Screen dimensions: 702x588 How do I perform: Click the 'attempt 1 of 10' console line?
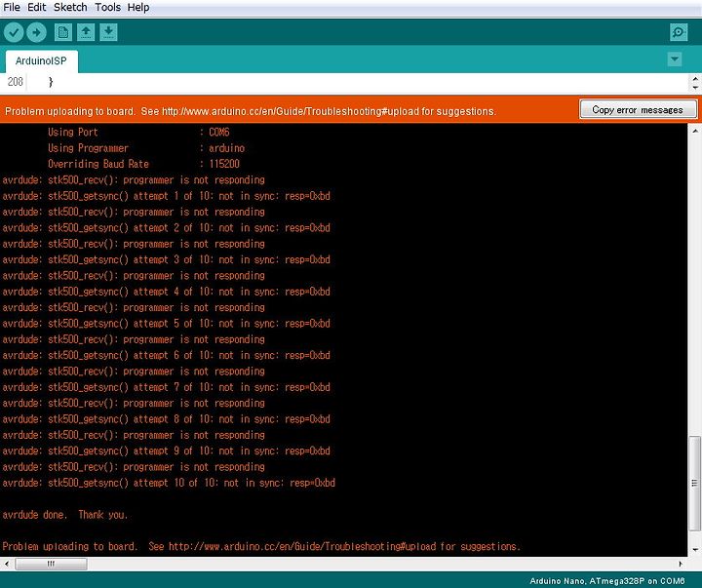pos(166,196)
